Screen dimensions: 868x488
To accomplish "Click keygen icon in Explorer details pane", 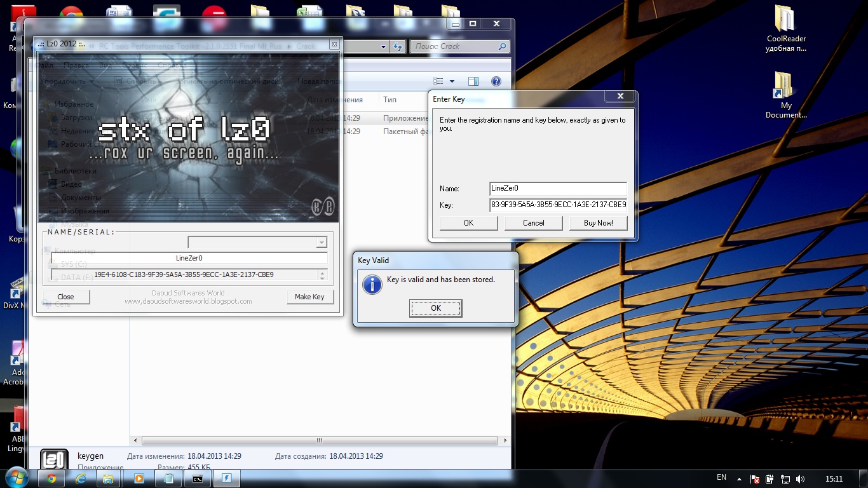I will [54, 460].
